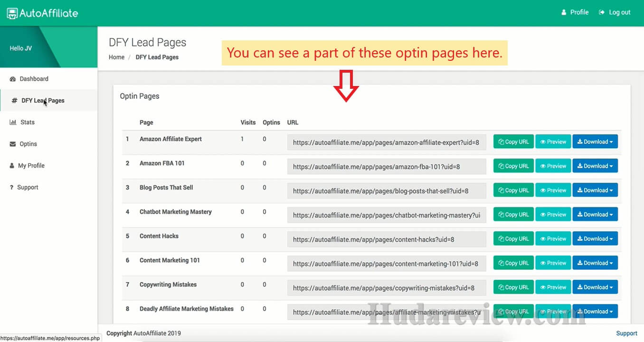Select the content-marketing-101 URL field
The width and height of the screenshot is (644, 342).
tap(387, 263)
